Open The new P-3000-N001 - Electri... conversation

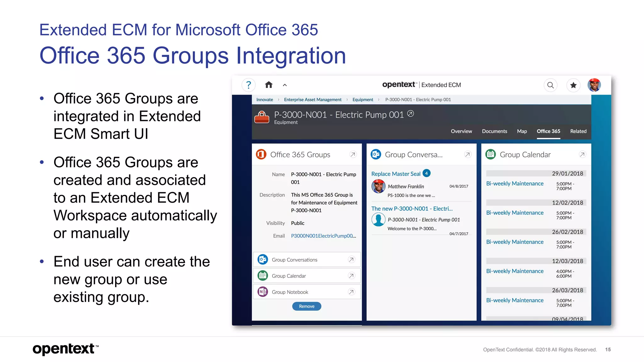412,209
